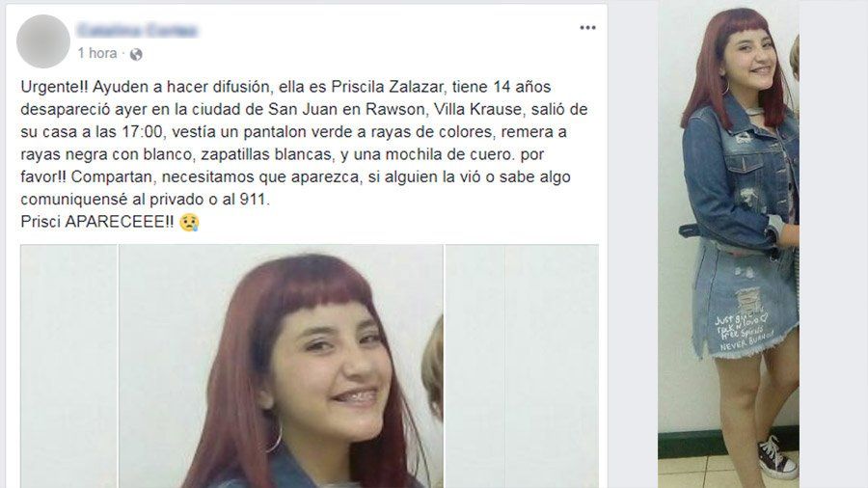Open the blurred circular profile avatar

click(x=43, y=41)
